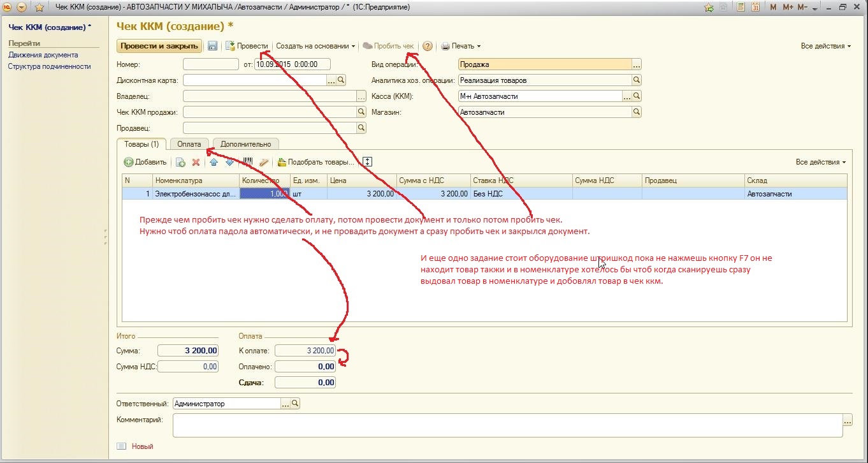
Task: Click magnifier icon beside Дисконтная карта field
Action: 342,80
